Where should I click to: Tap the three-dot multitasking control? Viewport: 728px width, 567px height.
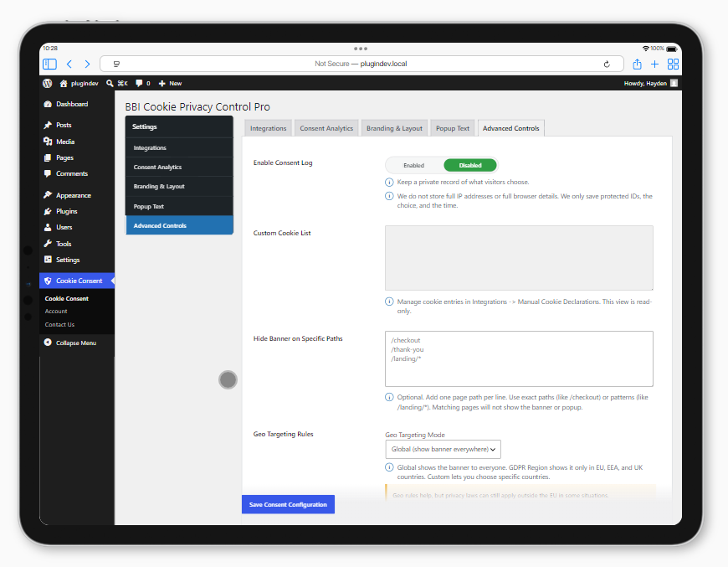click(x=361, y=49)
